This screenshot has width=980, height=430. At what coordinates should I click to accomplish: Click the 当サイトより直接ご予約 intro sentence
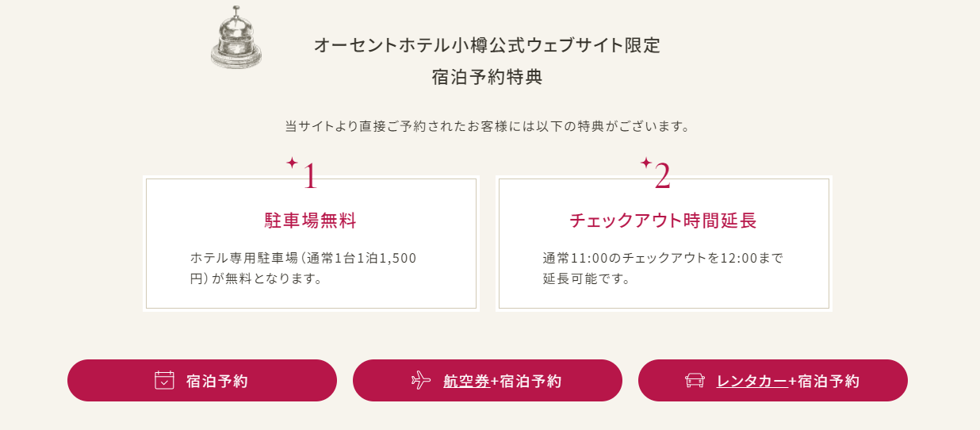487,126
